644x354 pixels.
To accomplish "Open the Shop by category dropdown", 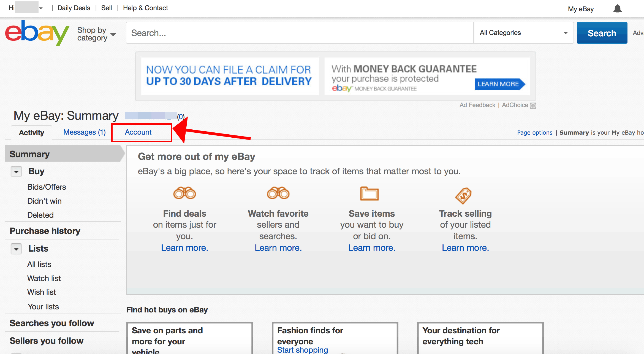I will pyautogui.click(x=97, y=34).
